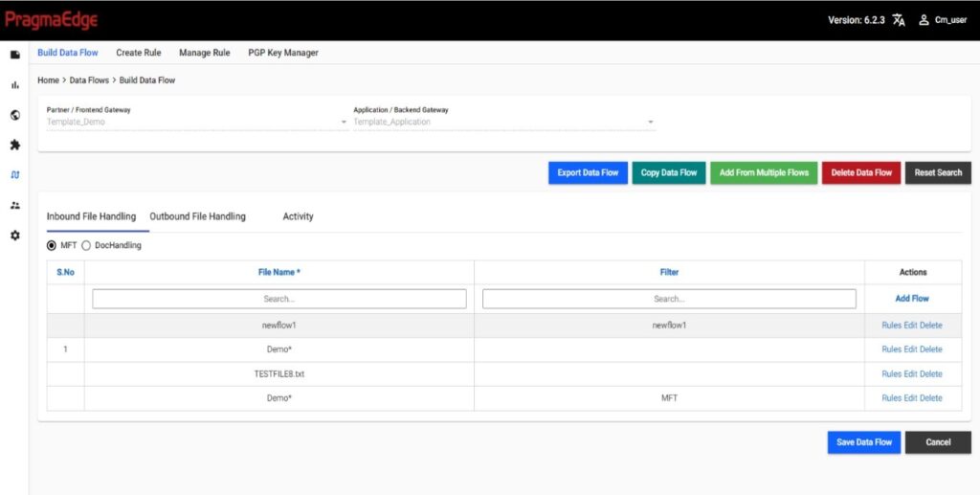Screen dimensions: 980x495
Task: Select the DocHandling radio button
Action: click(x=86, y=245)
